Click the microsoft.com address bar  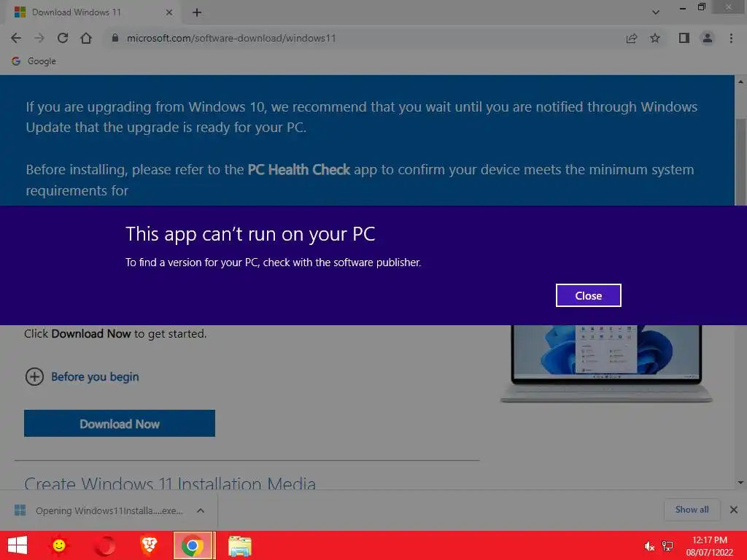point(362,38)
